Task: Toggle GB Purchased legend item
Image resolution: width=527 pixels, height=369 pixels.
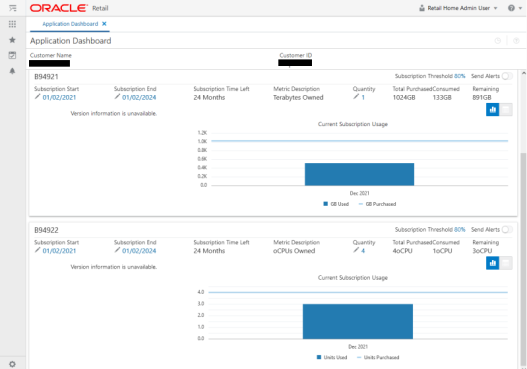Action: coord(377,204)
